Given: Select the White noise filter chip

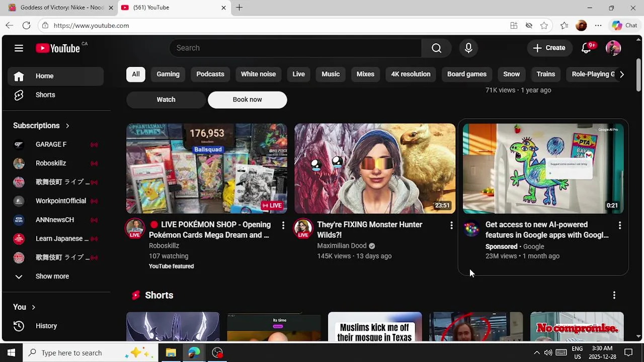Looking at the screenshot, I should point(258,74).
